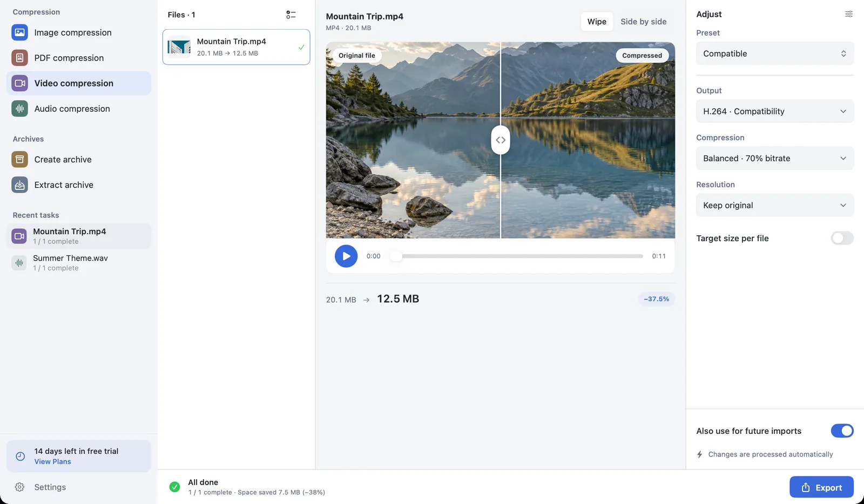Click the wipe comparison handle arrows
The height and width of the screenshot is (504, 864).
pos(501,140)
